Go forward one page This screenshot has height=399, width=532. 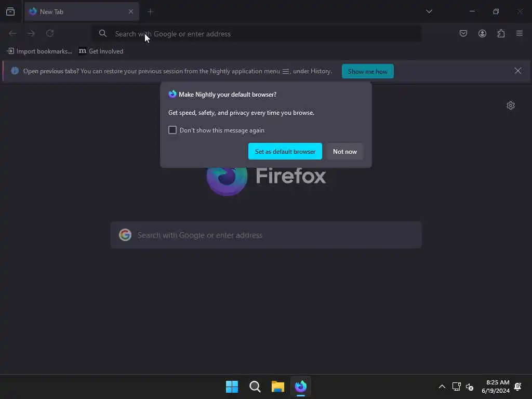31,33
